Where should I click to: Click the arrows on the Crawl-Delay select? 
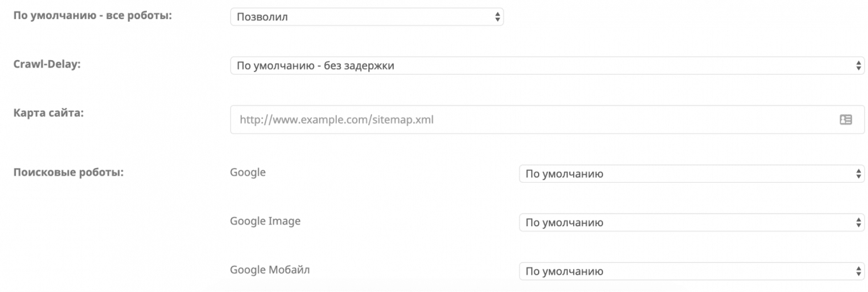coord(858,65)
